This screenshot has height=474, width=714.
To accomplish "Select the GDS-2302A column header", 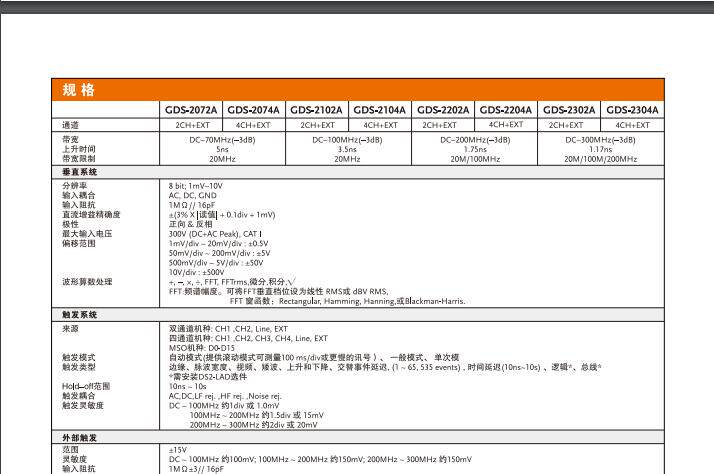I will (x=569, y=110).
